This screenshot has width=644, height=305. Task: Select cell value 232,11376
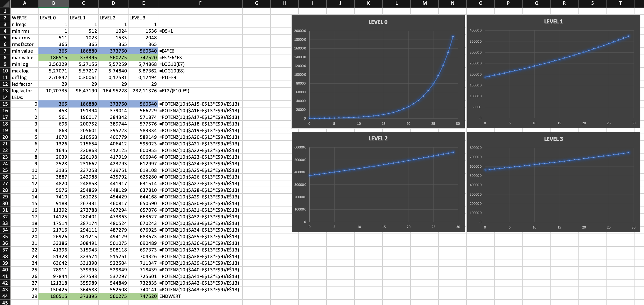click(x=143, y=91)
